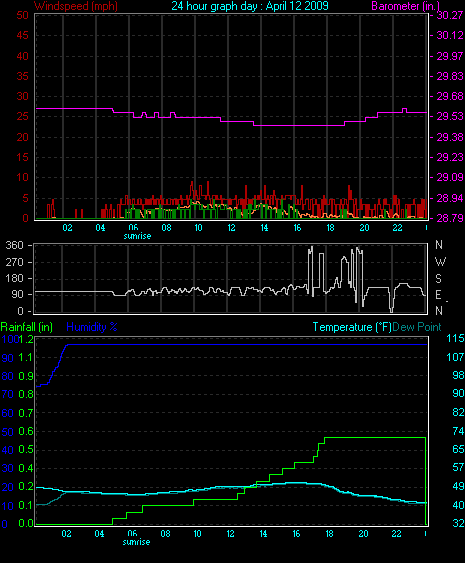Click the 'Windspeed (mph)' red axis title
This screenshot has height=563, width=465.
pyautogui.click(x=76, y=6)
